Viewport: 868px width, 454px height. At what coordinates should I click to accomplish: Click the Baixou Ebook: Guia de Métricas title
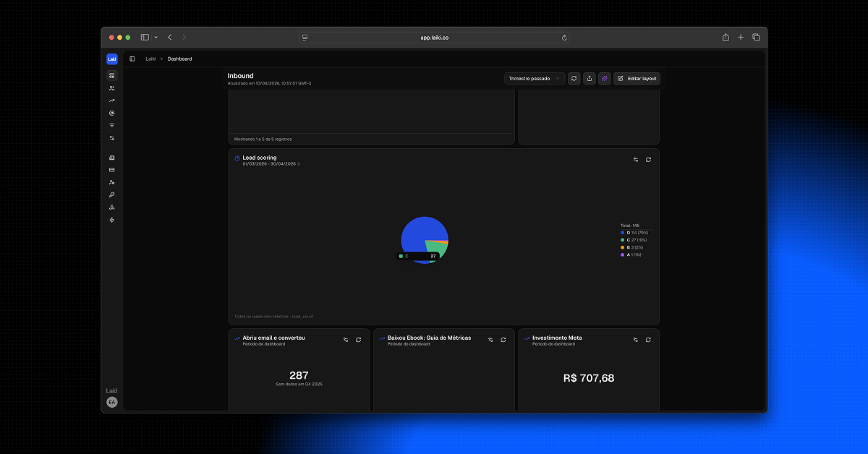(429, 338)
